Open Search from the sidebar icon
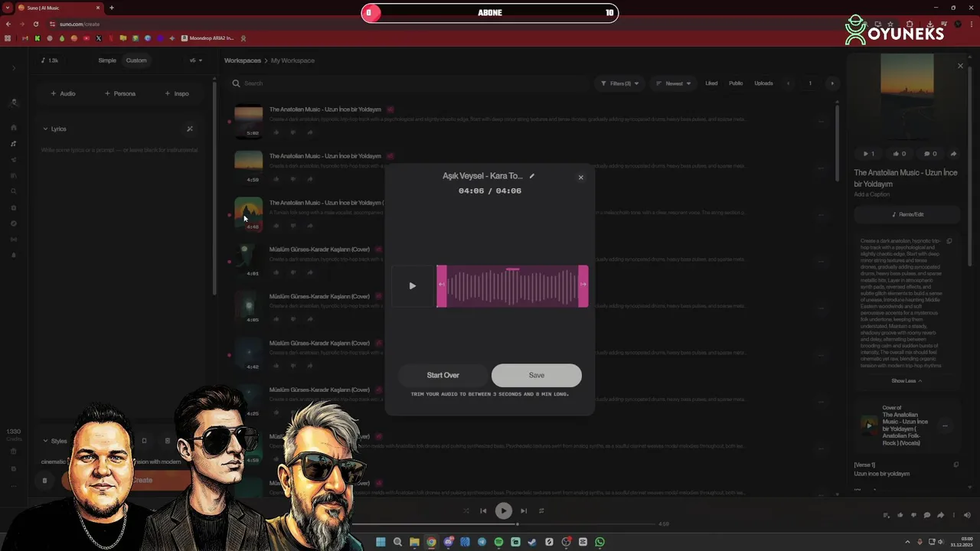 (x=14, y=192)
